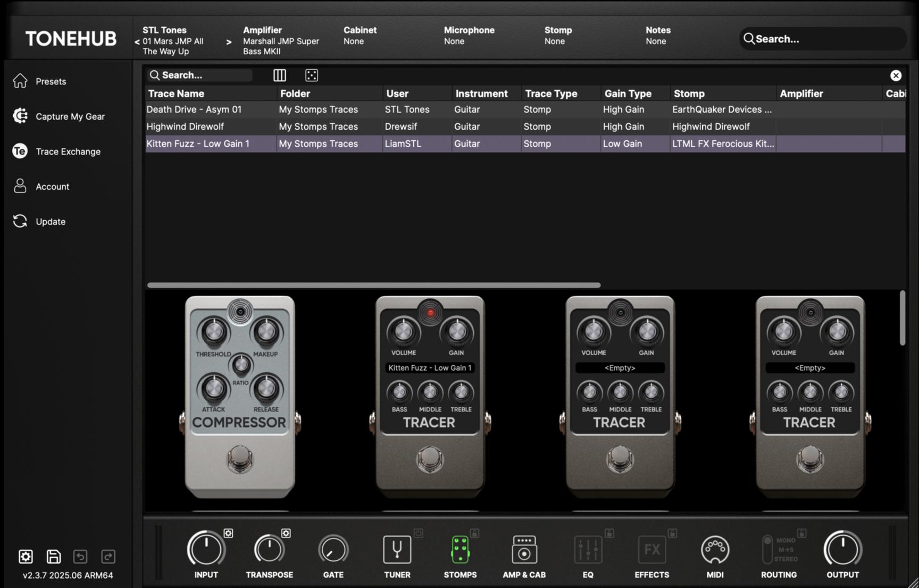The height and width of the screenshot is (588, 919).
Task: Toggle lock on Effects section
Action: pyautogui.click(x=672, y=533)
